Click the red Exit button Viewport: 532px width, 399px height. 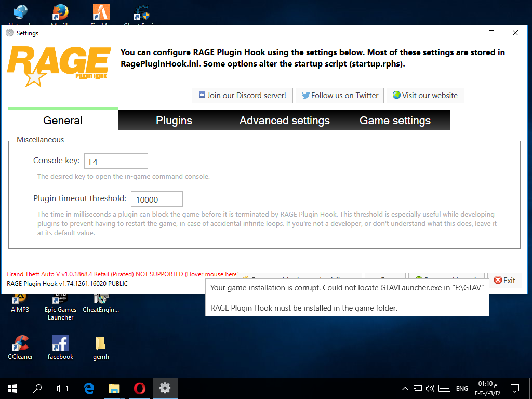pyautogui.click(x=504, y=280)
